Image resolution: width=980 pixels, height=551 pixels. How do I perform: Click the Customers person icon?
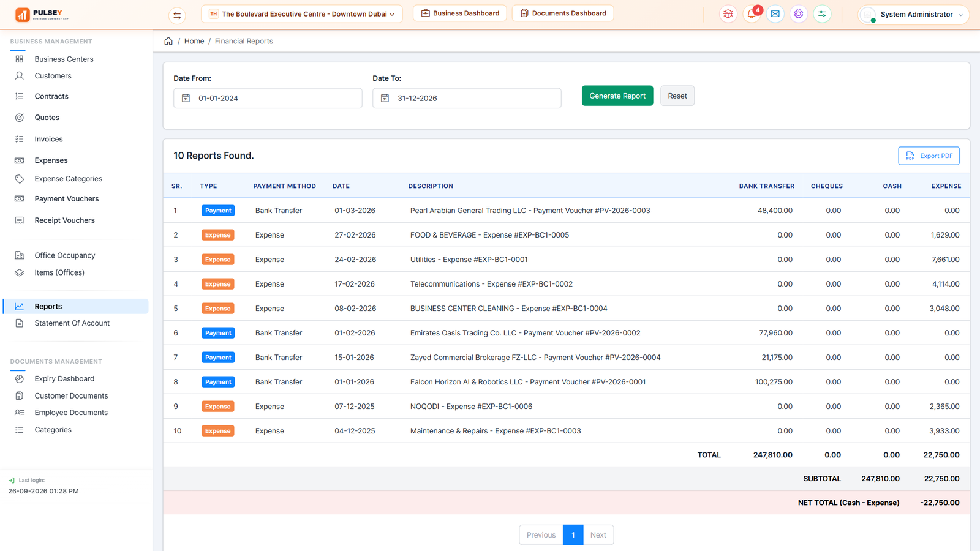[x=20, y=76]
